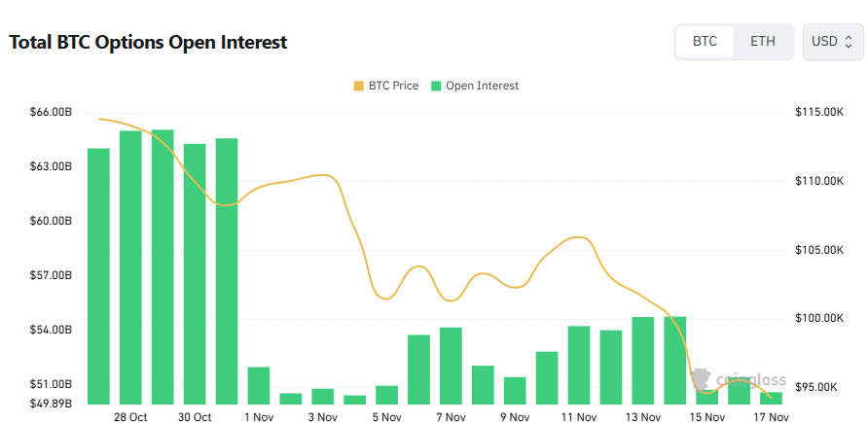Viewport: 868px width, 423px height.
Task: Click the 1 Nov open interest bar
Action: click(259, 385)
